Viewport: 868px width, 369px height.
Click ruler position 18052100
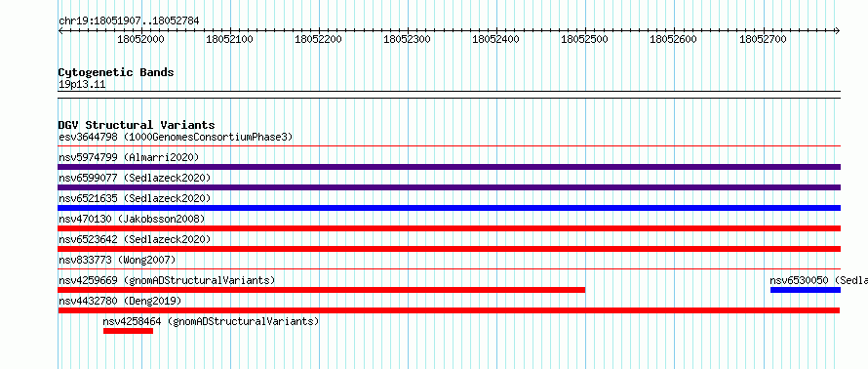[x=229, y=40]
